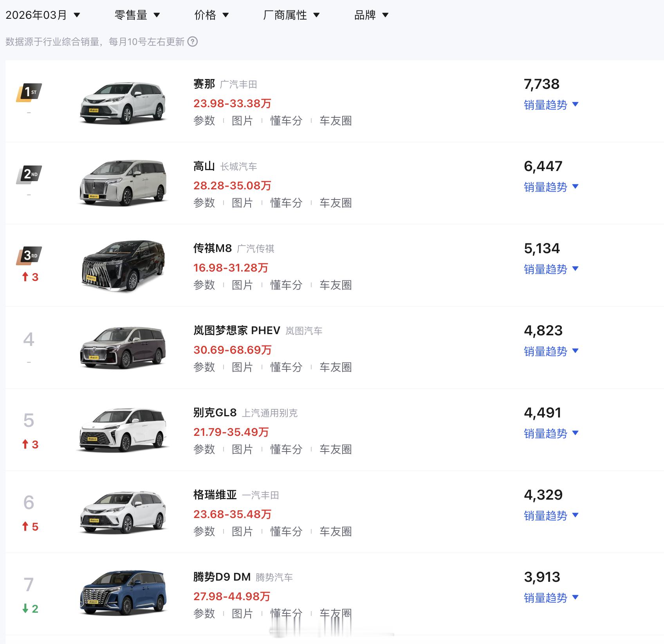Open 懂车分 for 赛那

pyautogui.click(x=286, y=121)
